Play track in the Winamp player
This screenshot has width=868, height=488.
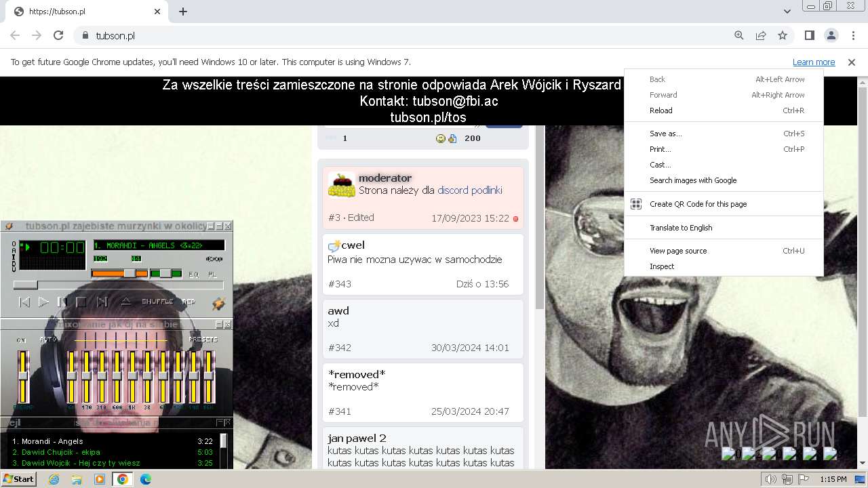43,302
